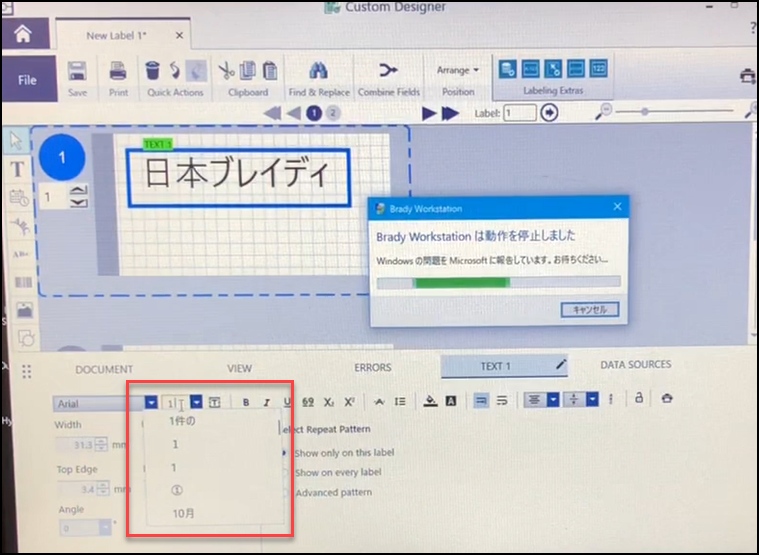Open Find & Replace binoculars
The height and width of the screenshot is (555, 759).
pos(318,71)
